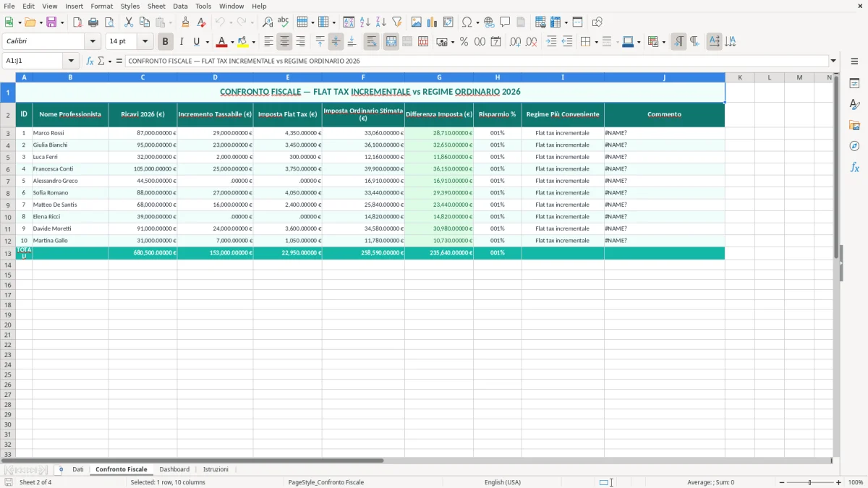Viewport: 868px width, 488px height.
Task: Toggle vertical Center alignment
Action: [x=336, y=42]
